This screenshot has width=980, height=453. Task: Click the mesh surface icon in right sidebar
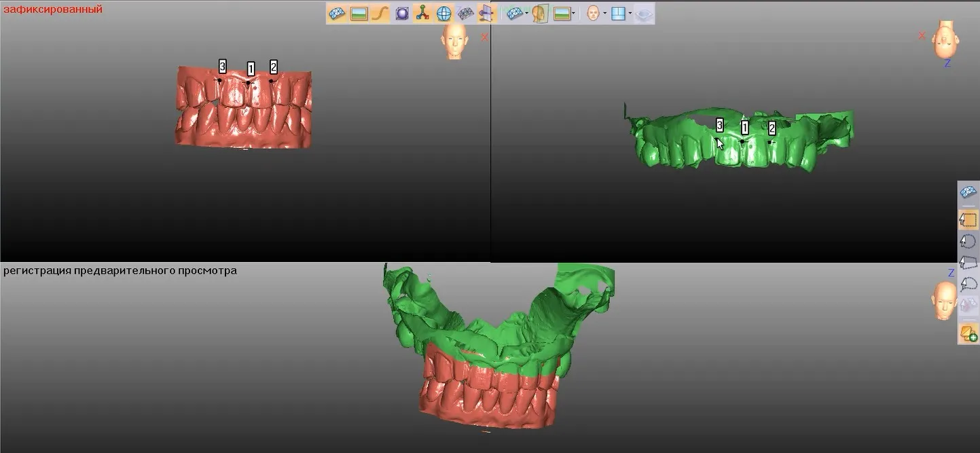coord(968,192)
